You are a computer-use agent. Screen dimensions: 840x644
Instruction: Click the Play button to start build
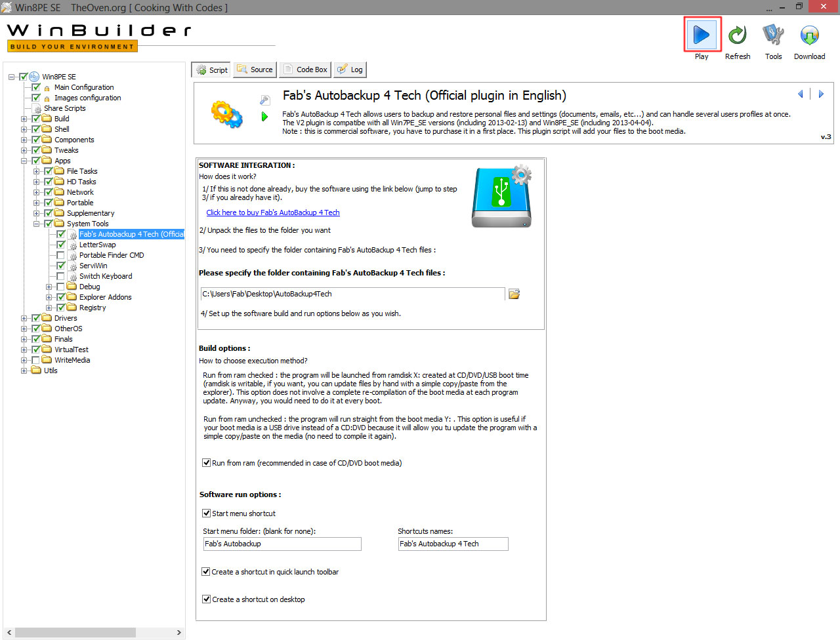(x=702, y=34)
